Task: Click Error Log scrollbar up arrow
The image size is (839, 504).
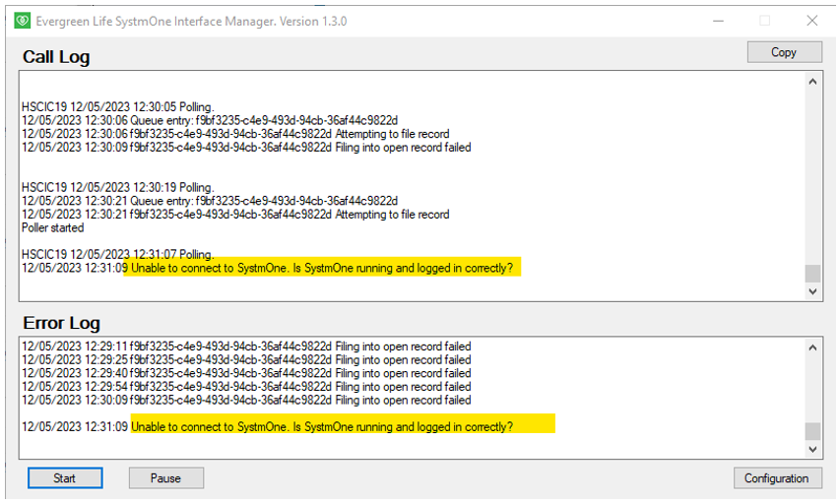Action: [812, 347]
